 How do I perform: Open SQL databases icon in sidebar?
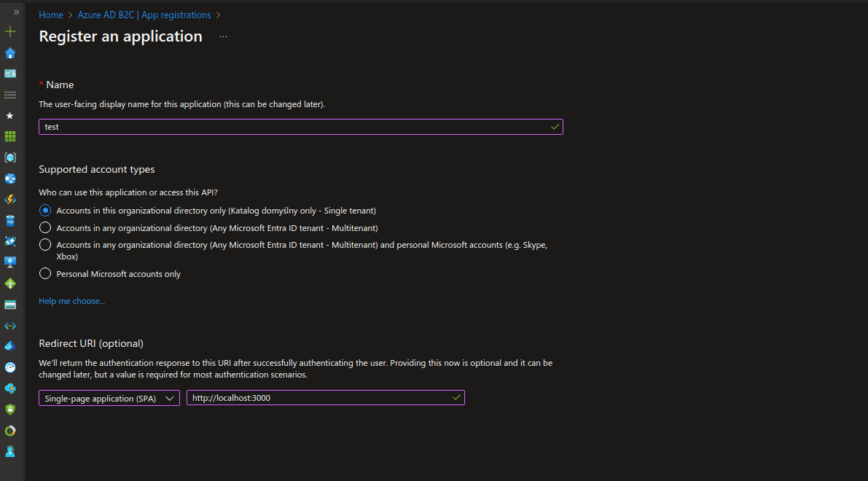tap(10, 220)
